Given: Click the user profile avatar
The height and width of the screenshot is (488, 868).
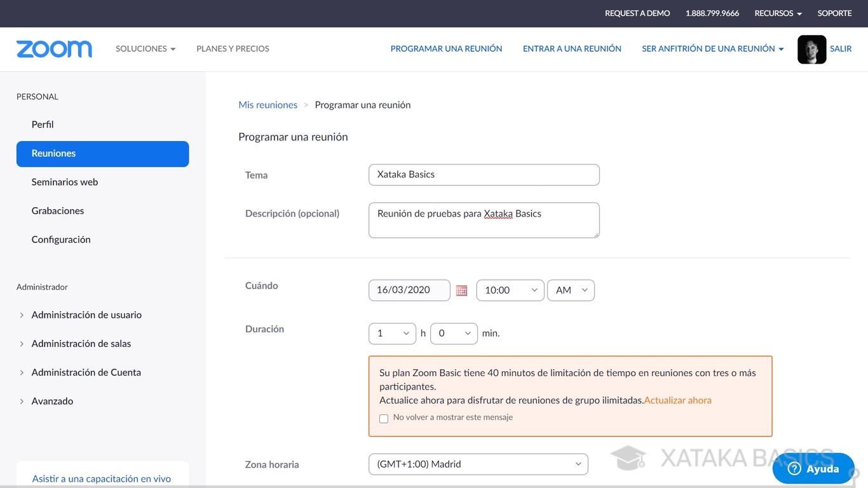Looking at the screenshot, I should pos(811,50).
